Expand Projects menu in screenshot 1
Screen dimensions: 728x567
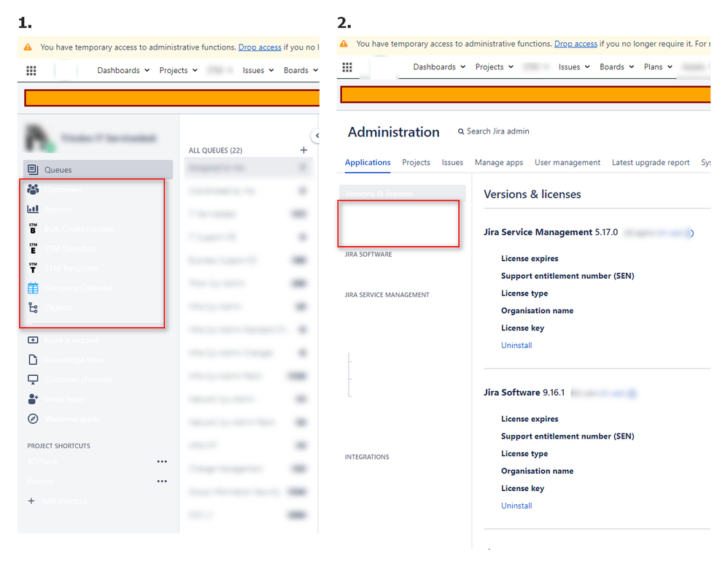pos(178,70)
